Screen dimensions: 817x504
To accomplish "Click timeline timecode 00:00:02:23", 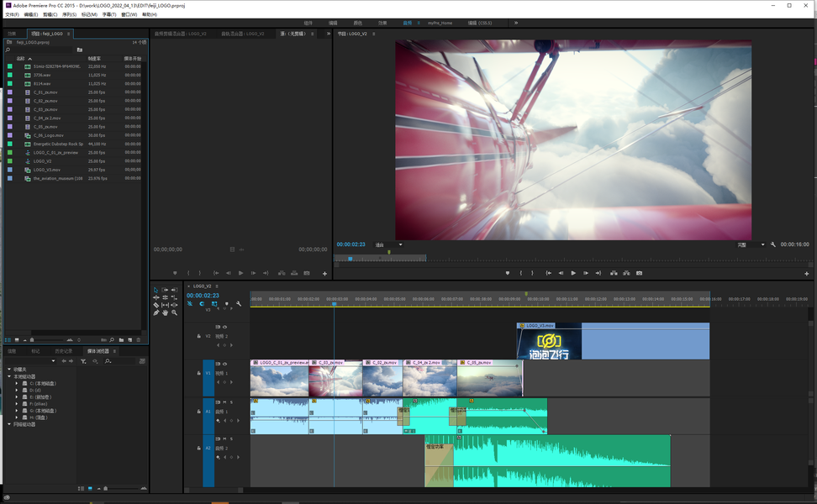I will click(203, 295).
